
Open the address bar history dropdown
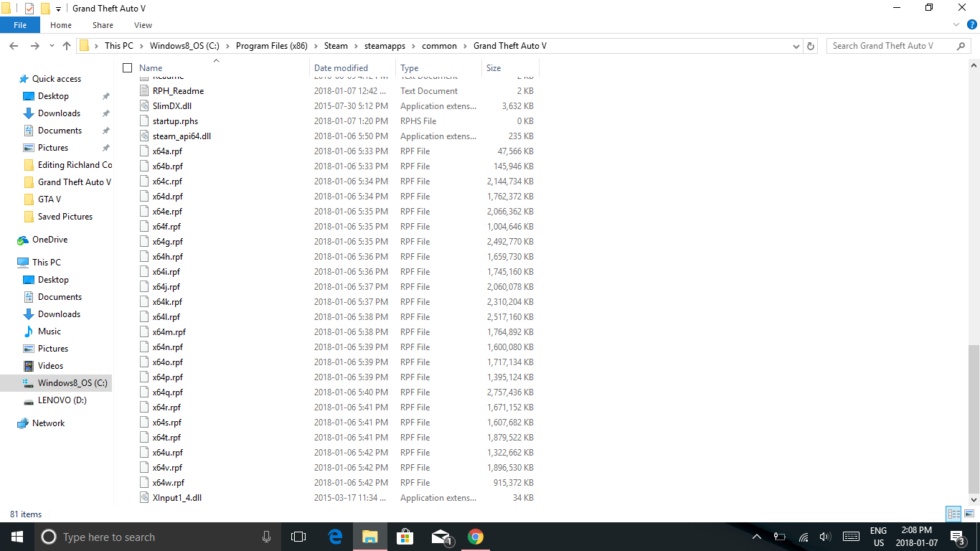tap(796, 46)
